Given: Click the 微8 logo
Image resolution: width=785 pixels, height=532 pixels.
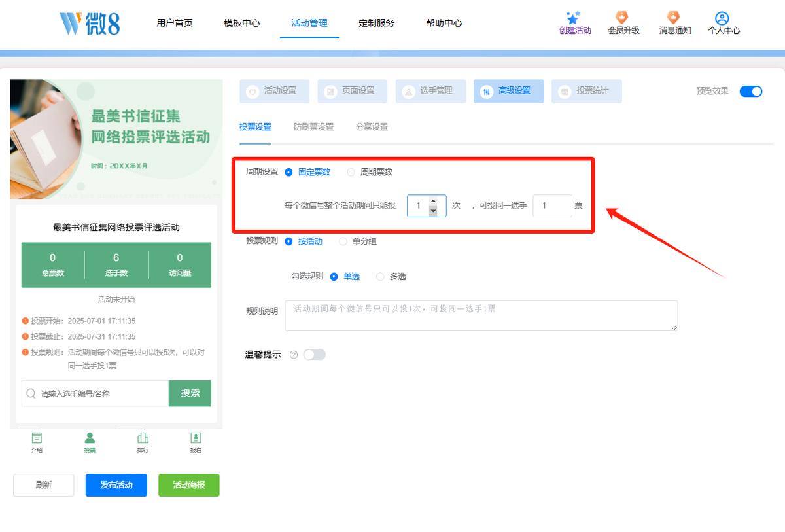Looking at the screenshot, I should pos(90,23).
